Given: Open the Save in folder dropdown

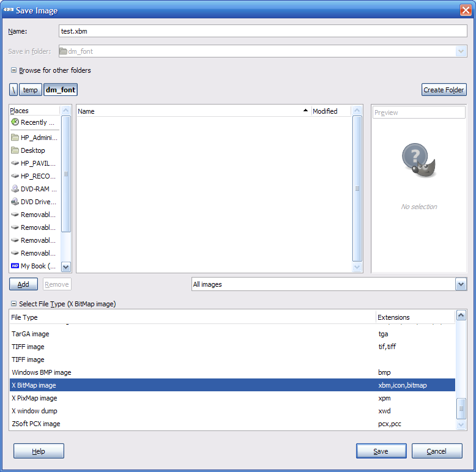Looking at the screenshot, I should 461,51.
